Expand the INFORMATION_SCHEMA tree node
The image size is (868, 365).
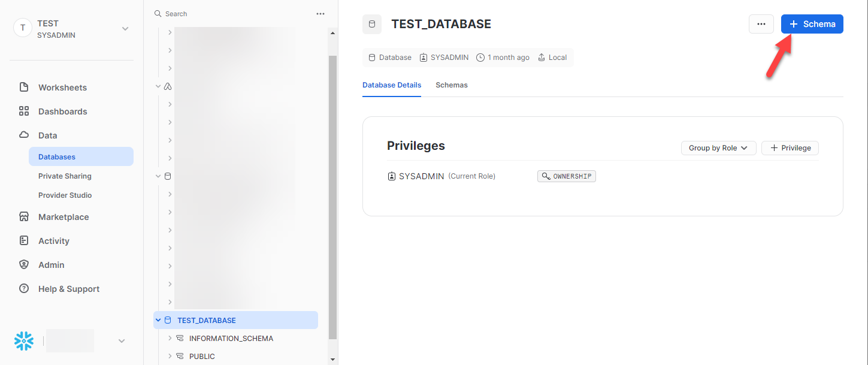pyautogui.click(x=170, y=338)
